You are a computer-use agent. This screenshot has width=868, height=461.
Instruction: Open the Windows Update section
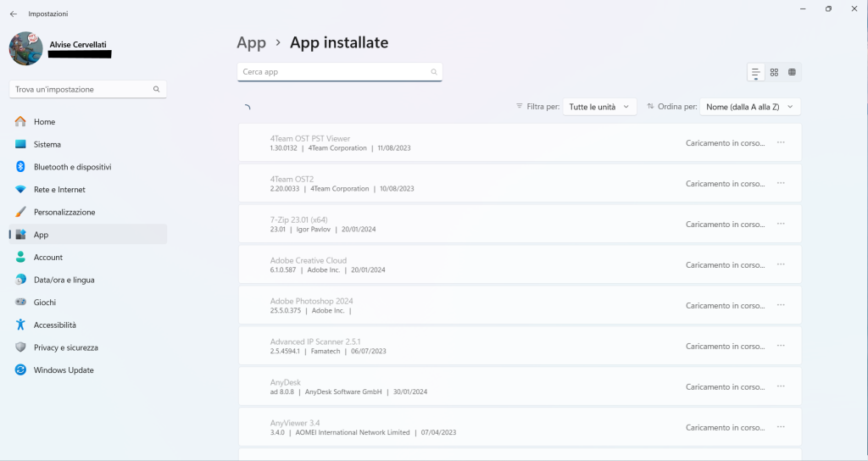(x=64, y=370)
